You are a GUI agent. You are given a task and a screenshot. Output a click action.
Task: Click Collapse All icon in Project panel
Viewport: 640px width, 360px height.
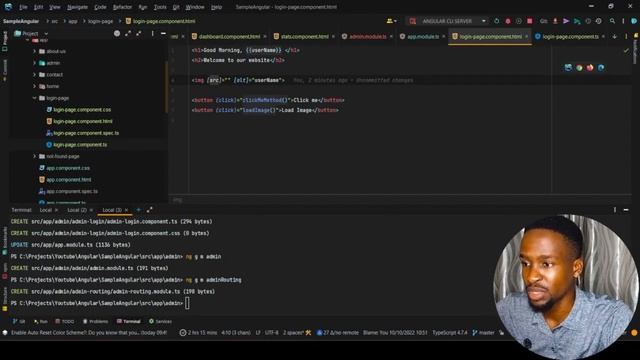(139, 33)
